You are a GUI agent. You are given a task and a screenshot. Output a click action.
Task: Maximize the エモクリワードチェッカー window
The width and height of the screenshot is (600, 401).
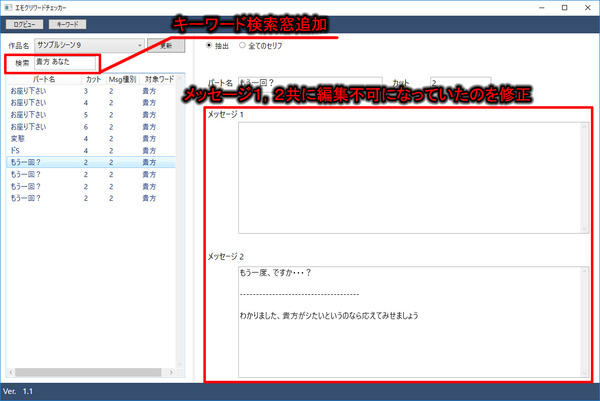coord(564,8)
